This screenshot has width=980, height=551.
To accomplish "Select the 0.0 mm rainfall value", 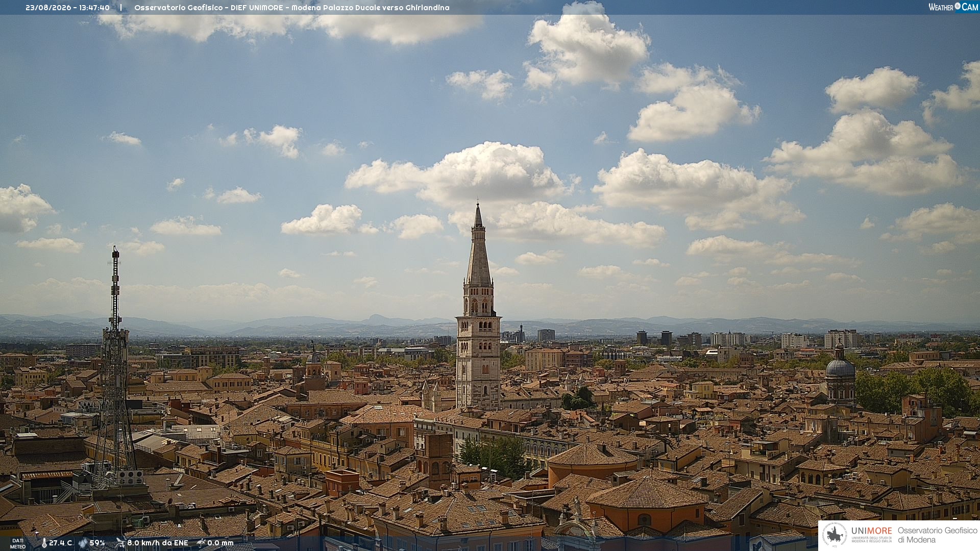I will point(220,543).
